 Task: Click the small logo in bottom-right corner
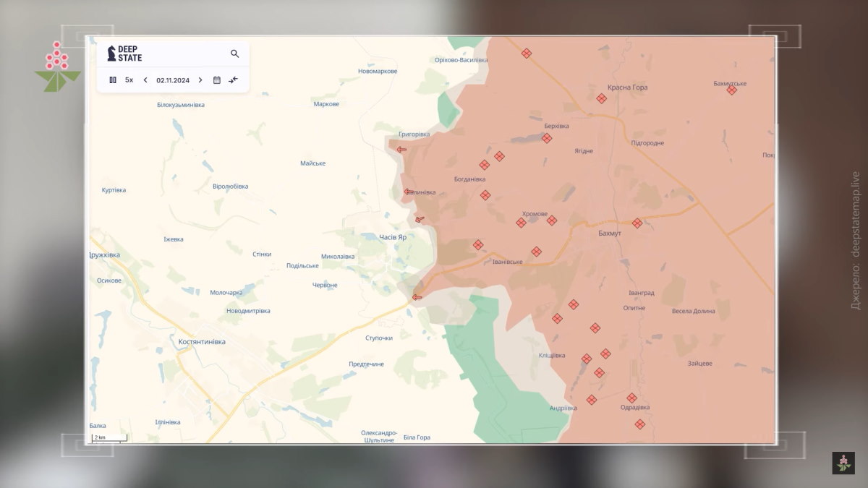[843, 463]
